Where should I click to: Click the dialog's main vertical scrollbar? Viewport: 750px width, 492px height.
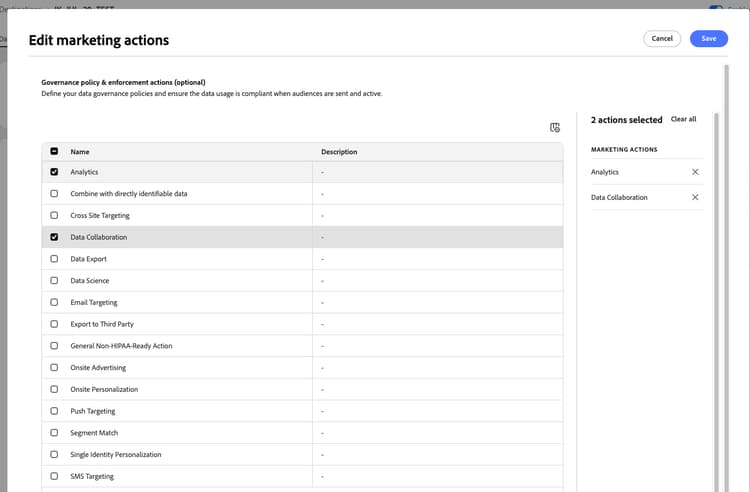tap(727, 278)
